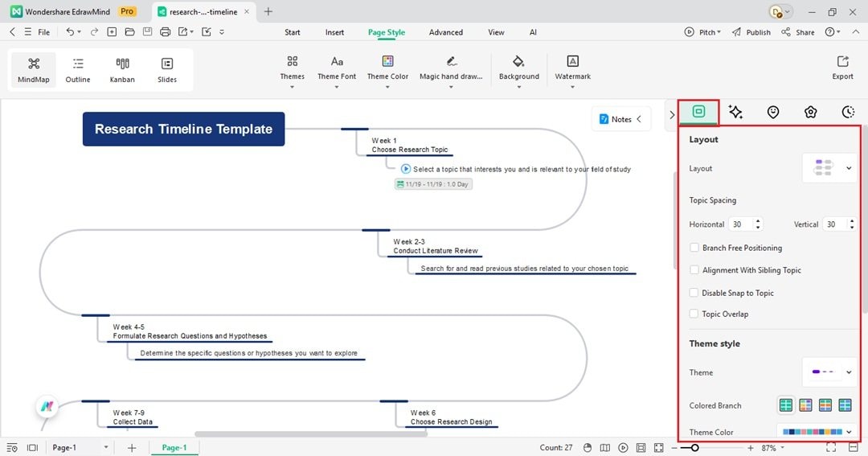Enable Alignment With Sibling Topic checkbox

point(694,270)
